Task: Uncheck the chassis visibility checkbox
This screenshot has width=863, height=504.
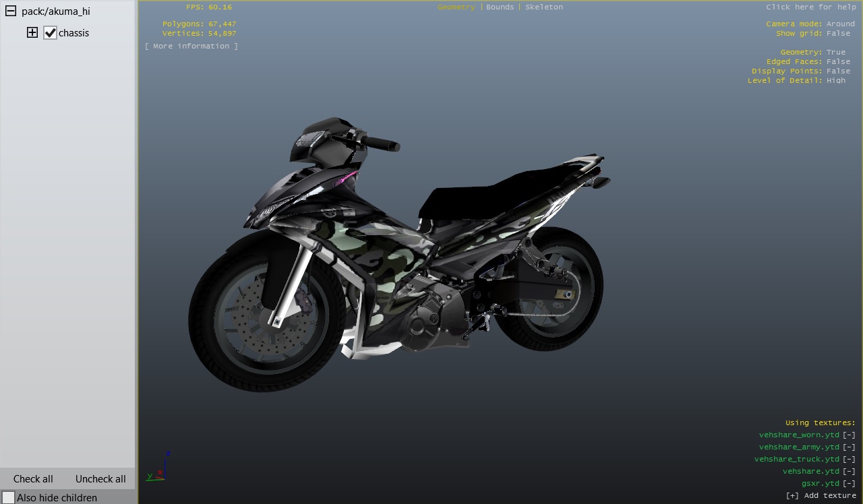Action: 50,32
